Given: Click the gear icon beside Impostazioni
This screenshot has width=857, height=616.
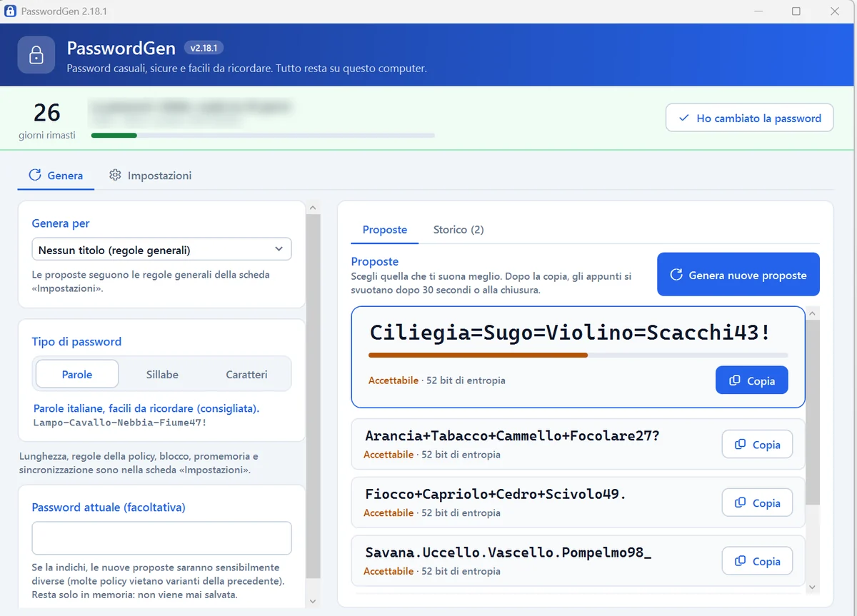Looking at the screenshot, I should 115,175.
